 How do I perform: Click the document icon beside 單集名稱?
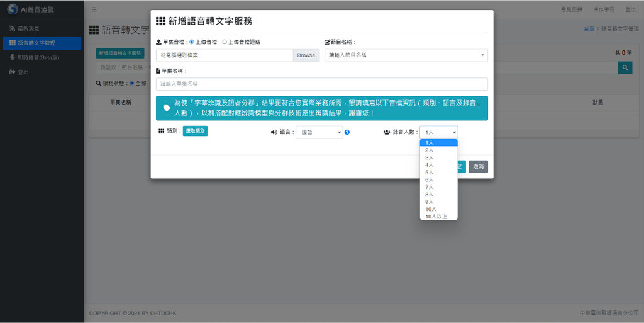(x=158, y=71)
